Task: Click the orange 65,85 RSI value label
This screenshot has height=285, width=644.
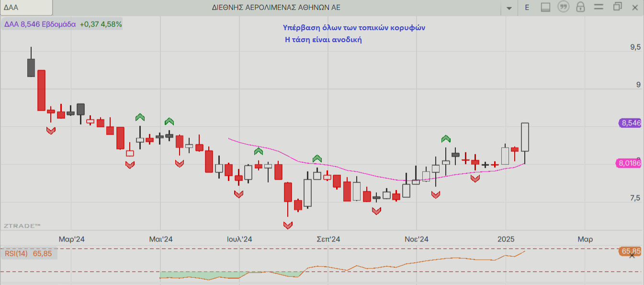Action: [630, 251]
